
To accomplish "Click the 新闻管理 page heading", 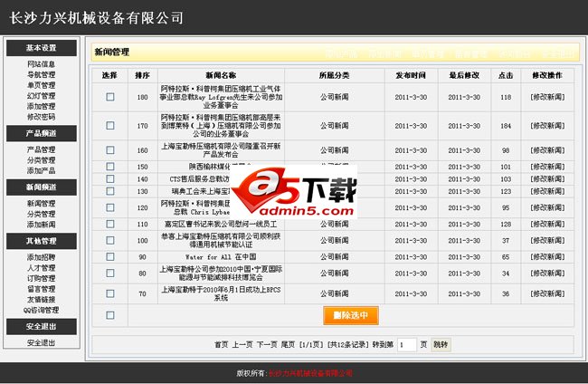I will coord(112,52).
